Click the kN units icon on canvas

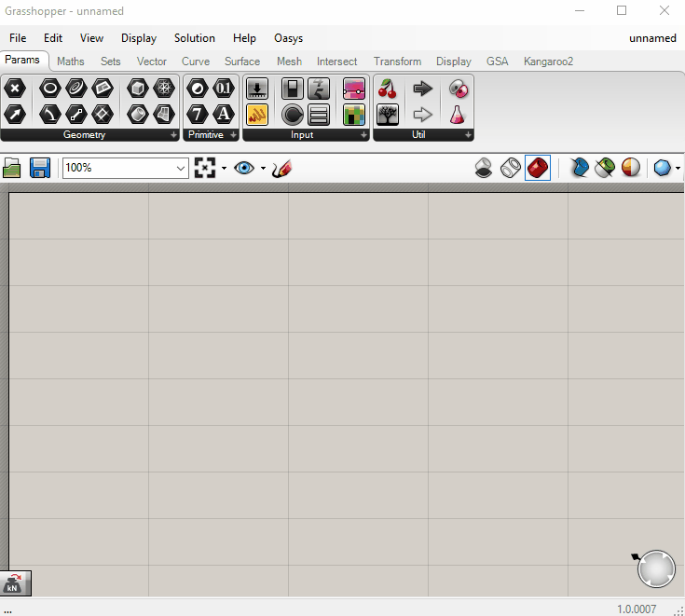click(x=15, y=583)
